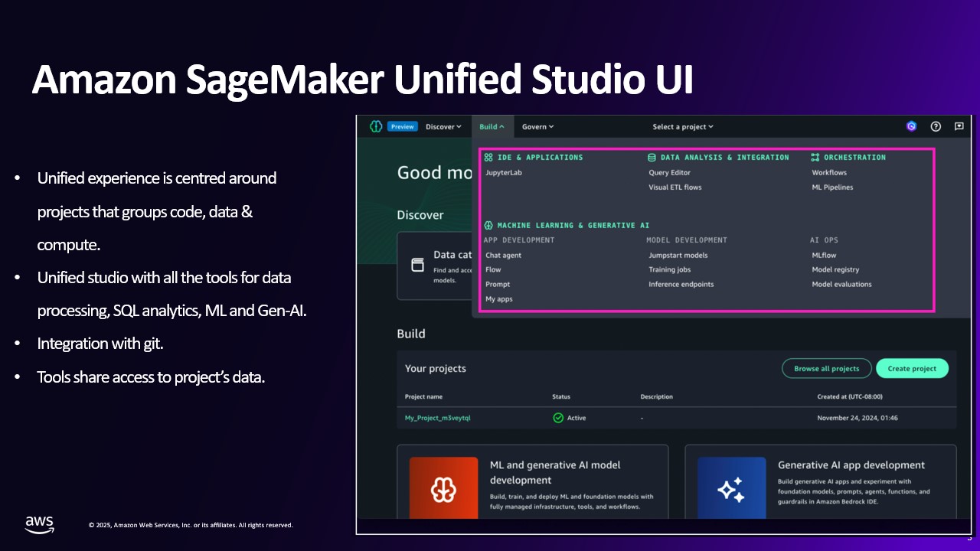Open MLflow under AI Ops
The width and height of the screenshot is (980, 551).
824,256
